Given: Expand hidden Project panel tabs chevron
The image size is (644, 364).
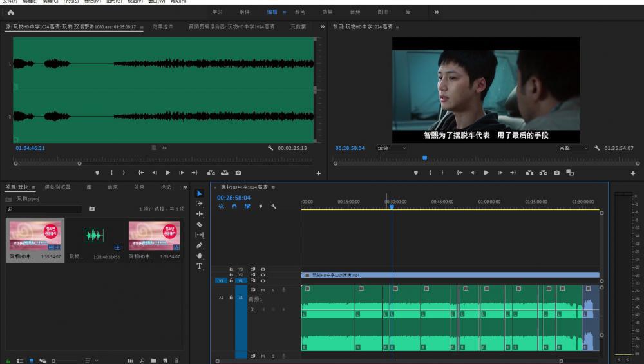Looking at the screenshot, I should point(185,187).
